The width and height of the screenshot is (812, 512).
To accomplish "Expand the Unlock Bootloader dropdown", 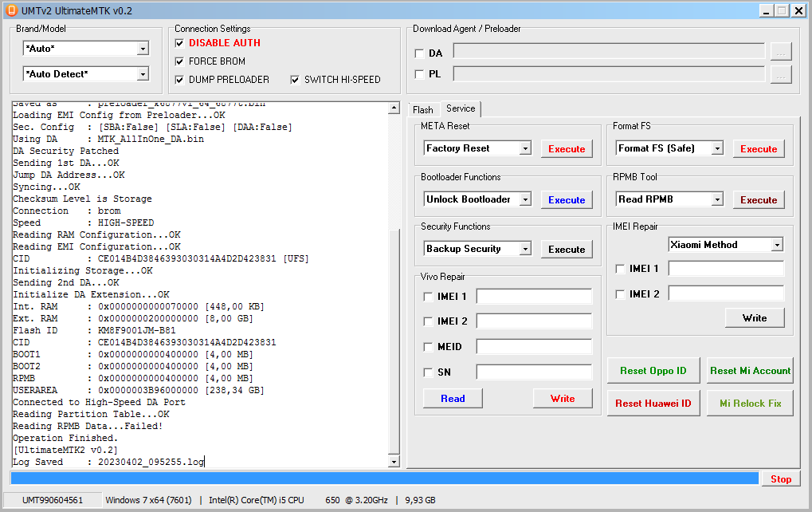I will click(x=525, y=199).
